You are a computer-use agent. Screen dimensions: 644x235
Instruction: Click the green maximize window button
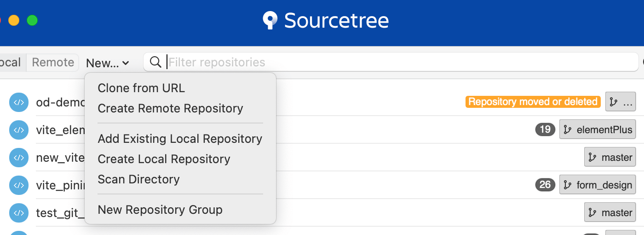32,20
